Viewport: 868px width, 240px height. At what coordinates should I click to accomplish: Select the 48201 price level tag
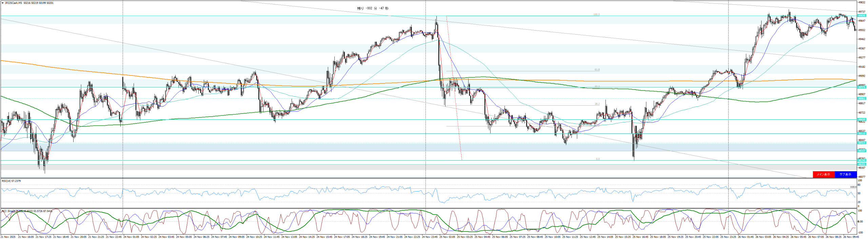[862, 164]
